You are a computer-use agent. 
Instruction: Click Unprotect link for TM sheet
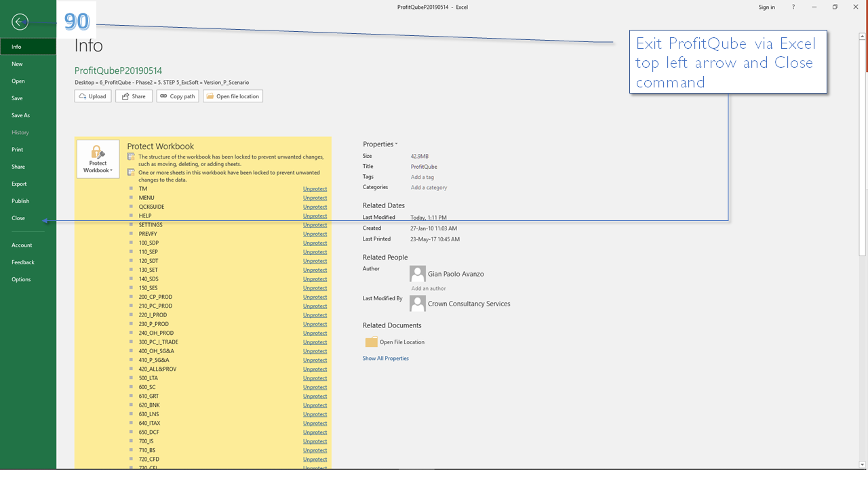(x=315, y=189)
